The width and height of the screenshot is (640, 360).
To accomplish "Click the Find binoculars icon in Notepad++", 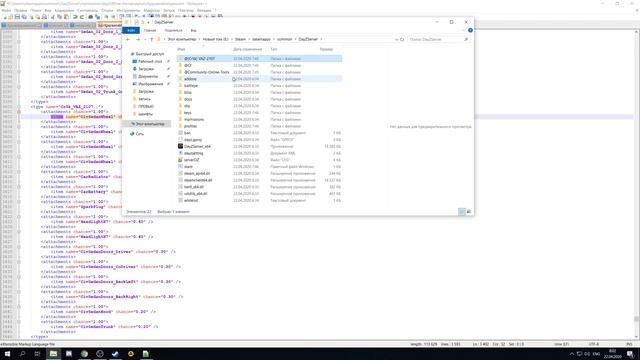I will click(90, 17).
